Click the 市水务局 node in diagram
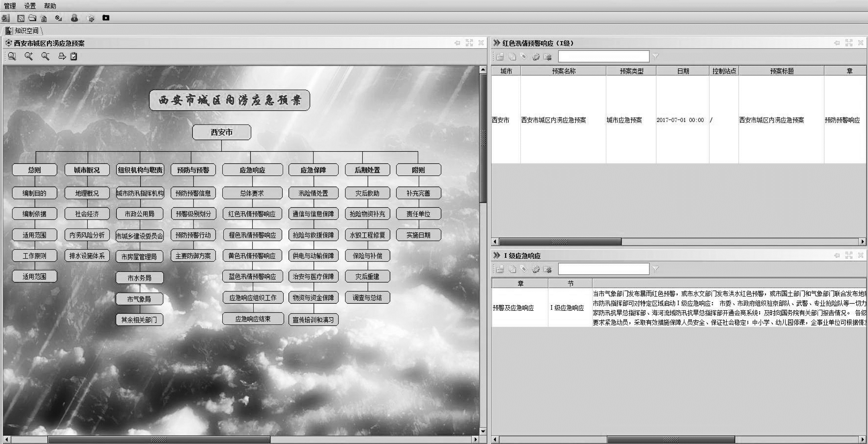The width and height of the screenshot is (868, 444). tap(139, 278)
